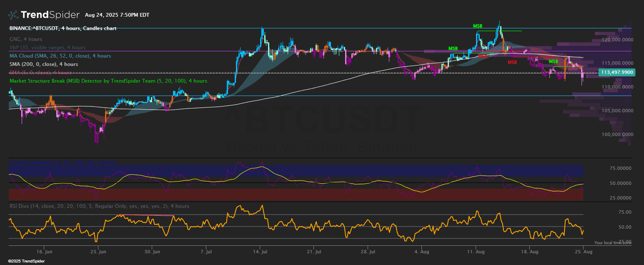
Task: Click the 30. Jun date axis label
Action: pyautogui.click(x=152, y=252)
